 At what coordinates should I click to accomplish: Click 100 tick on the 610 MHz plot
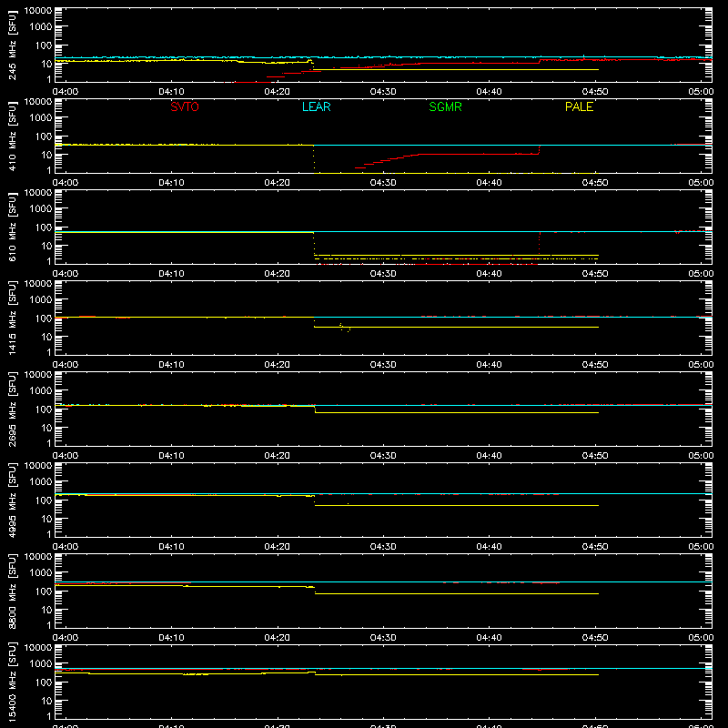tap(44, 227)
